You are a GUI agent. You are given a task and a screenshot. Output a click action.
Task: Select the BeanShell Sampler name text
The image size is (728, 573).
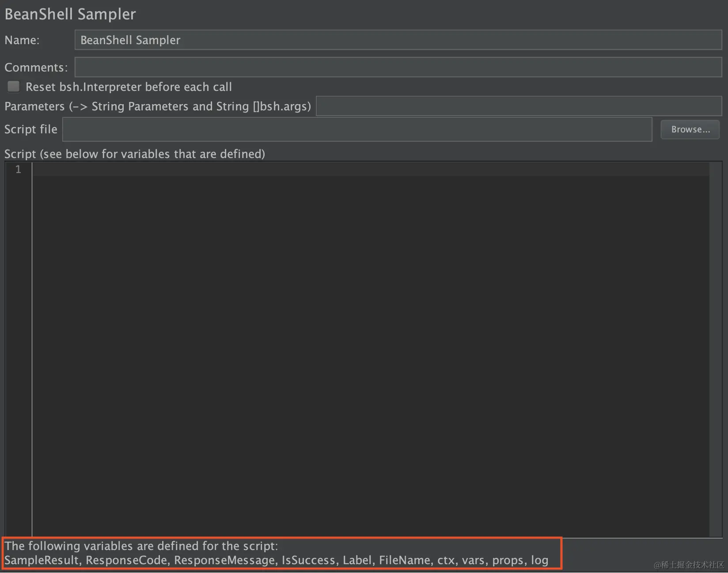130,40
